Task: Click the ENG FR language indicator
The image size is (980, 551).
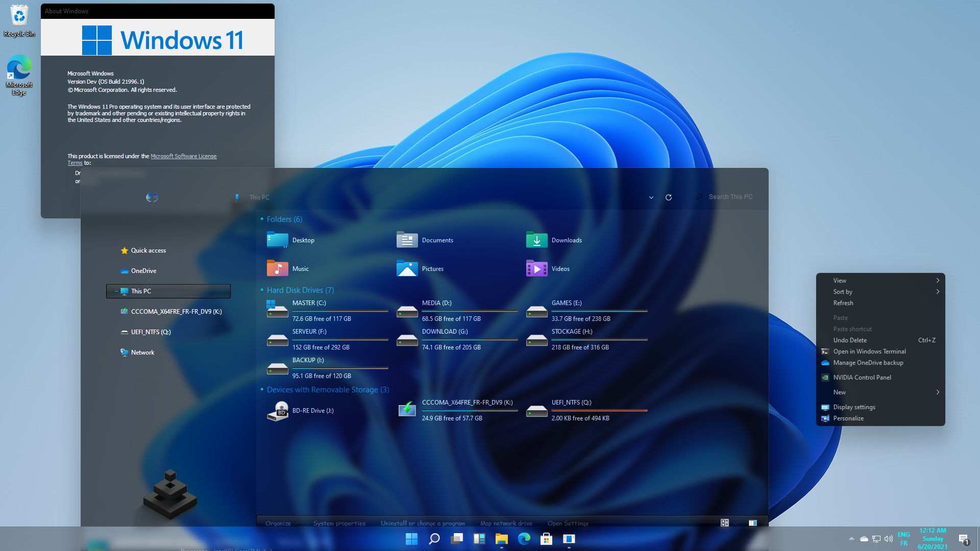Action: (904, 539)
